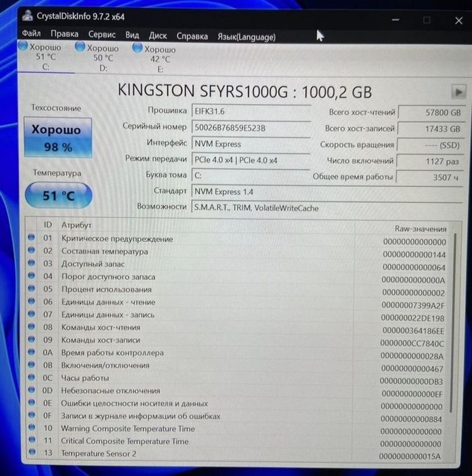Click the transfer mode field PCIe 4.0 x4

pos(251,160)
